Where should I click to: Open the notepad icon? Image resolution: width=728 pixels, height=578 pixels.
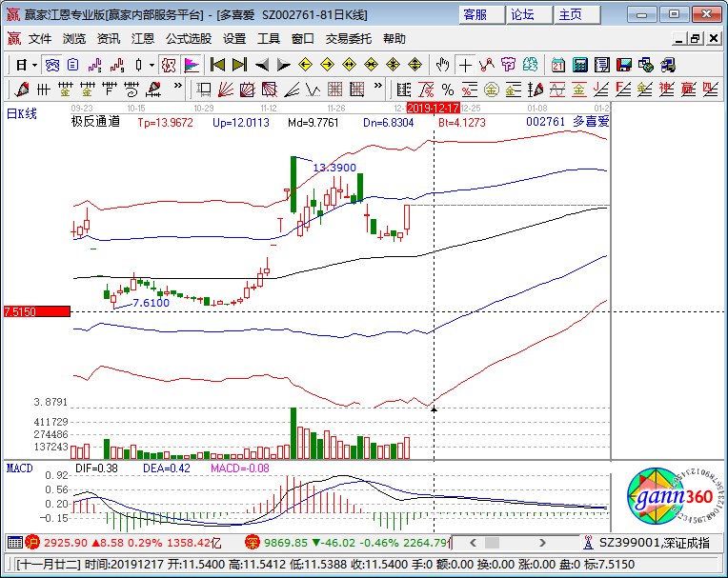pos(602,65)
